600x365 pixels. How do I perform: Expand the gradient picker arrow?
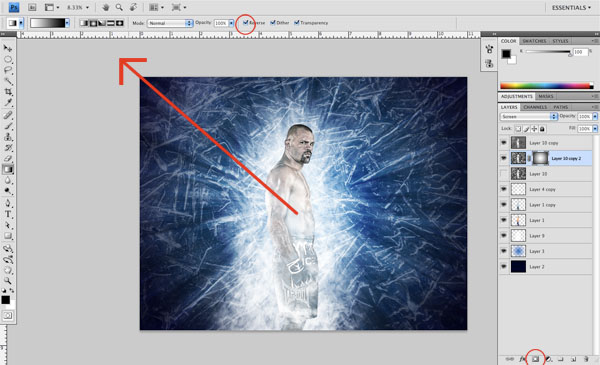click(67, 23)
